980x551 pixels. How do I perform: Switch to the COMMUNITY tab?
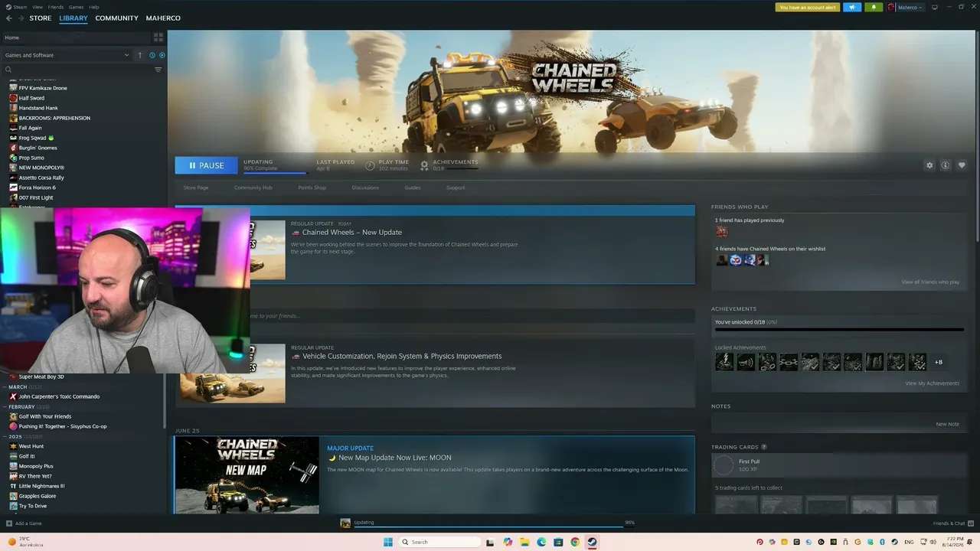117,18
